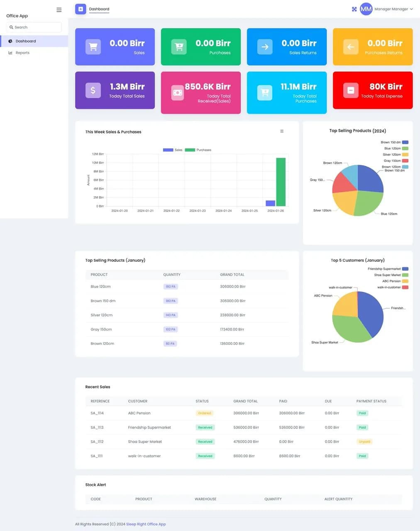Viewport: 420px width, 531px height.
Task: Toggle walk-in-customer customers legend entry
Action: (x=393, y=287)
